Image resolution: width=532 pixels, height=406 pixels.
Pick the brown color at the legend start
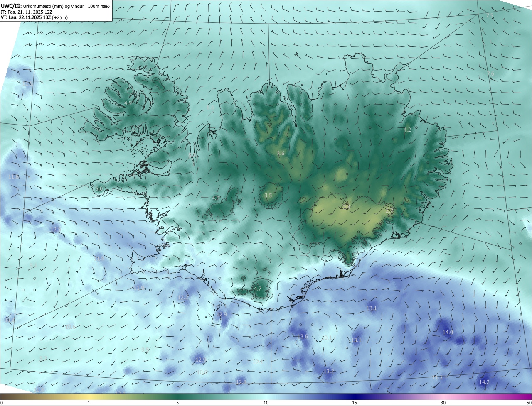[x=3, y=396]
